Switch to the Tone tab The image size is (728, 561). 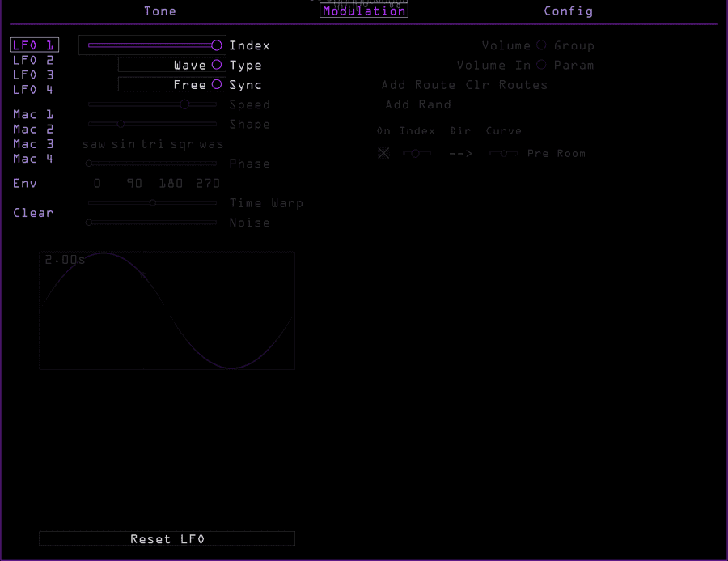tap(160, 11)
